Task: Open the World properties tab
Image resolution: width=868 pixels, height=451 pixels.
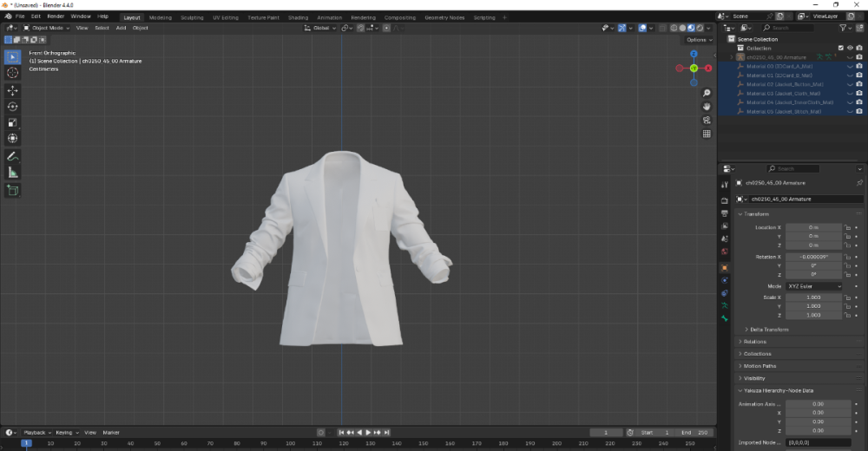Action: coord(724,252)
